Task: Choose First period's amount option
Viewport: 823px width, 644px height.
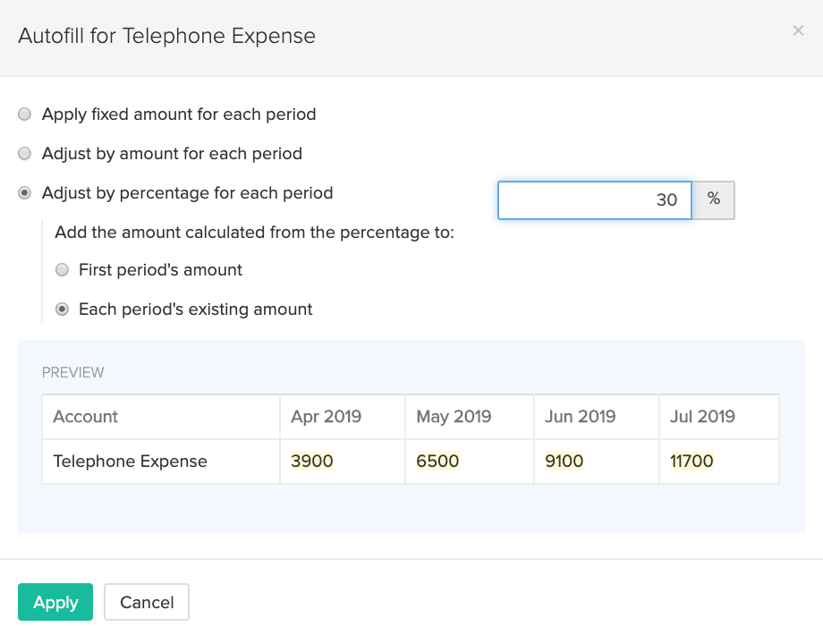Action: (63, 270)
